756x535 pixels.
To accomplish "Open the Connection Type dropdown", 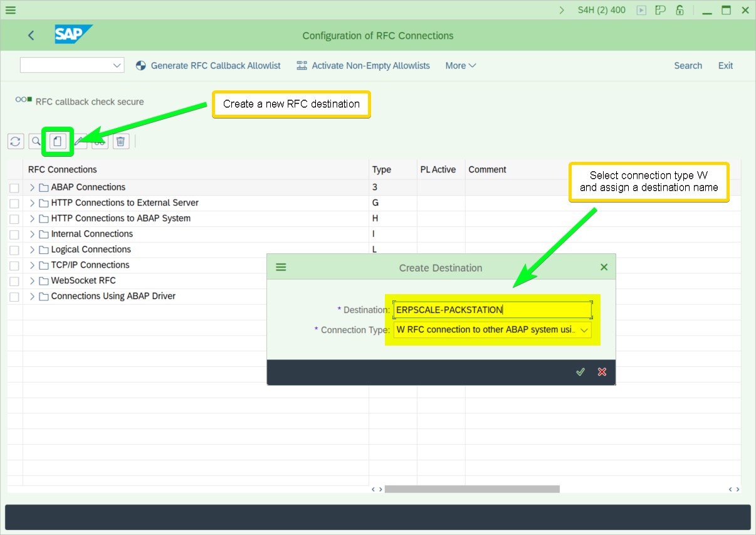I will (x=584, y=330).
